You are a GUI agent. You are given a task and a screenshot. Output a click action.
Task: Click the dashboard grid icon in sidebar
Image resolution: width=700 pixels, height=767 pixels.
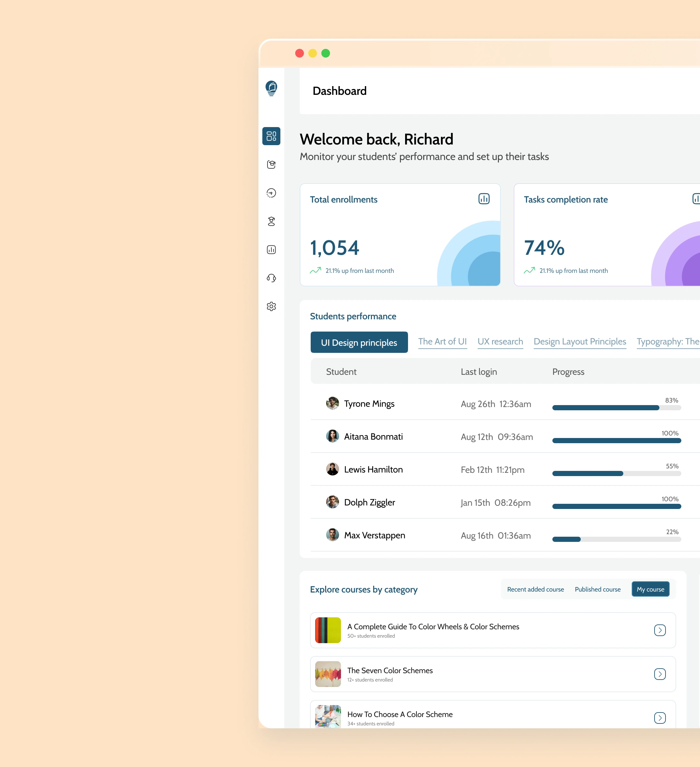[271, 136]
